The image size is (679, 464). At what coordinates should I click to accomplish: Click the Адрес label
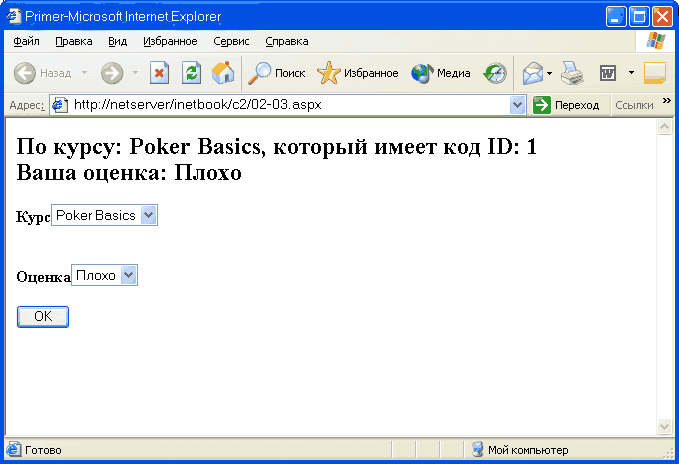click(27, 105)
